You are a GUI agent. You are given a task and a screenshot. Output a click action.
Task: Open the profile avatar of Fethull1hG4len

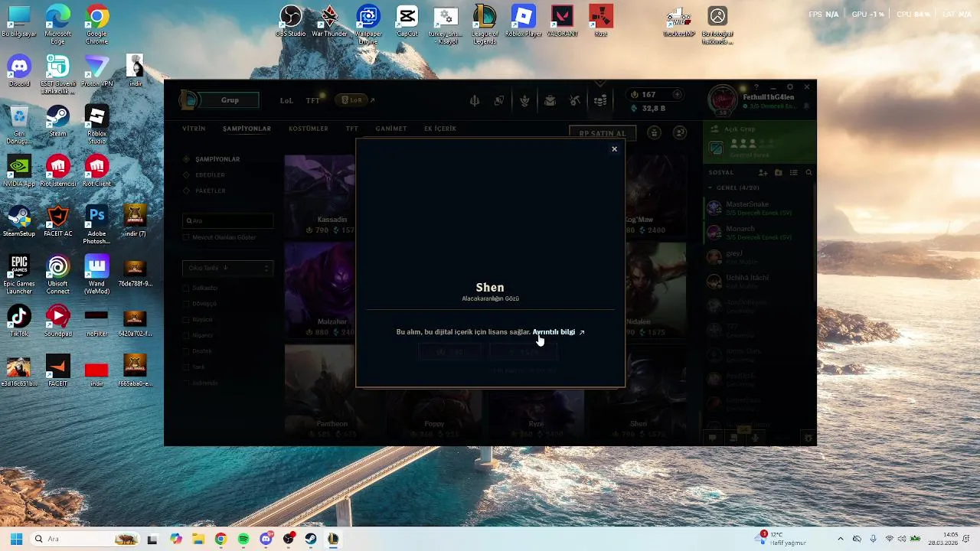(722, 100)
